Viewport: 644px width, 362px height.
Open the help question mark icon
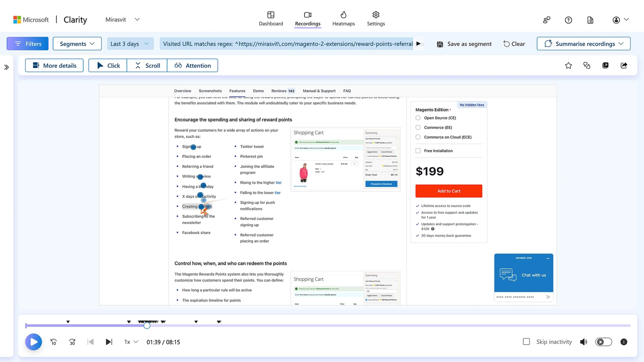click(x=568, y=20)
